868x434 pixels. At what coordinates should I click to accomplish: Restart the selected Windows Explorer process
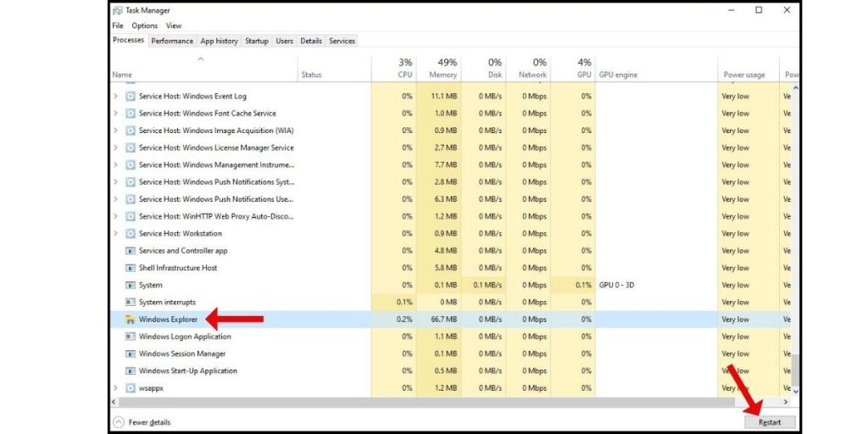pyautogui.click(x=770, y=422)
